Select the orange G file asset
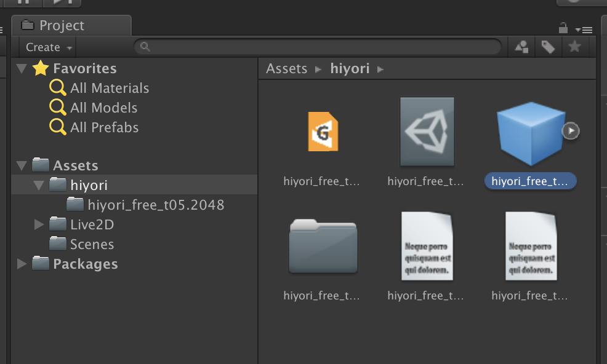The width and height of the screenshot is (607, 364). (x=323, y=132)
